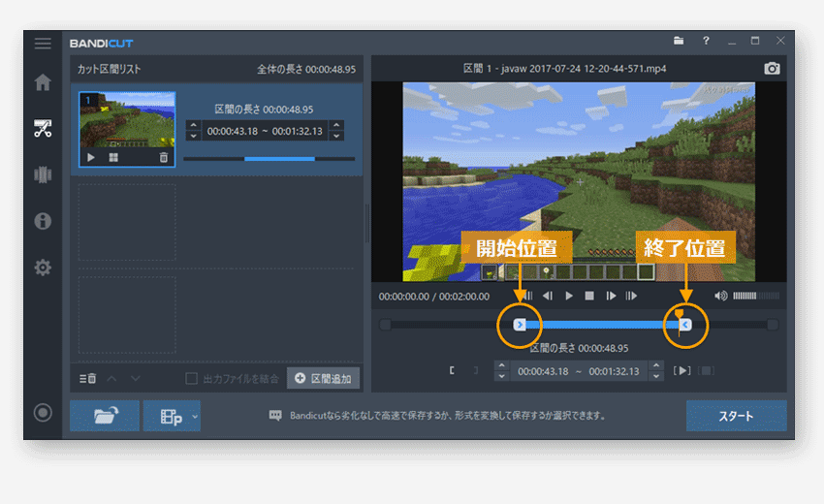The image size is (824, 504).
Task: Click the 00:01:32.13 end field in segment list
Action: point(298,131)
